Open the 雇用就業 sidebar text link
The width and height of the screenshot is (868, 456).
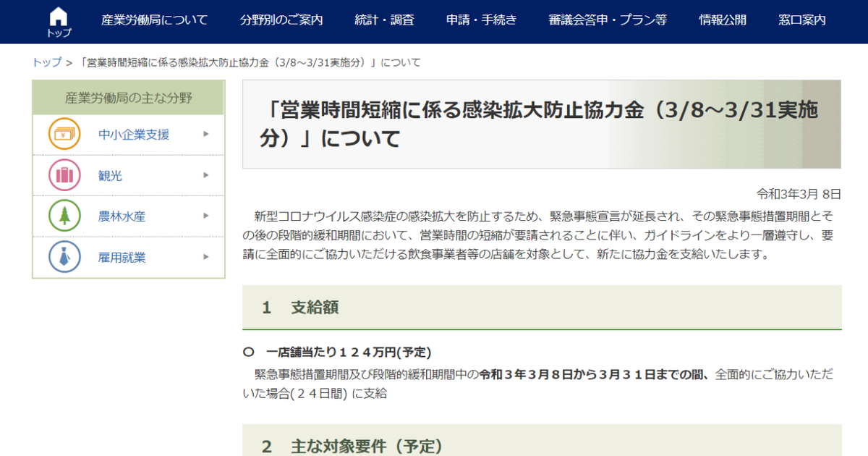(122, 257)
